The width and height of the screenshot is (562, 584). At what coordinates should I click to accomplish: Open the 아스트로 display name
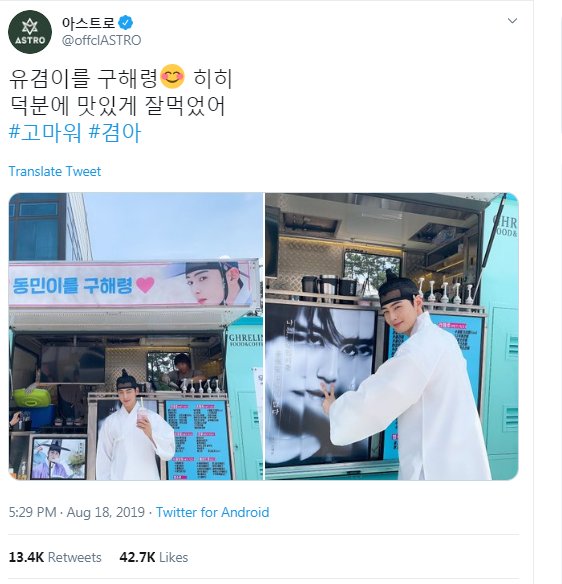(88, 23)
